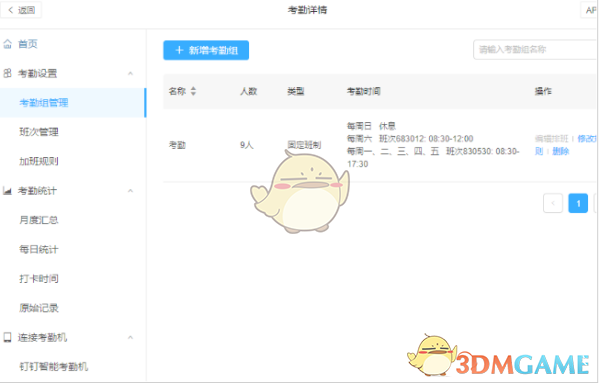600x383 pixels.
Task: Click the 类型 column header
Action: tap(296, 91)
